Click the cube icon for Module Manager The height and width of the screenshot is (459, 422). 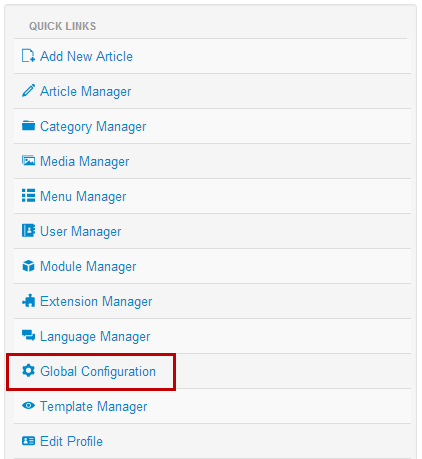(28, 266)
